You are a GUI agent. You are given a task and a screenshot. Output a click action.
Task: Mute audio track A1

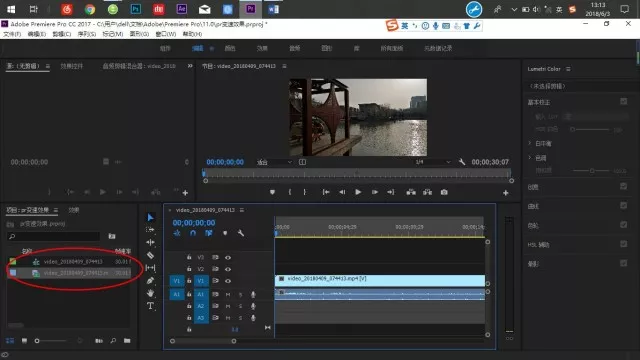pyautogui.click(x=228, y=294)
